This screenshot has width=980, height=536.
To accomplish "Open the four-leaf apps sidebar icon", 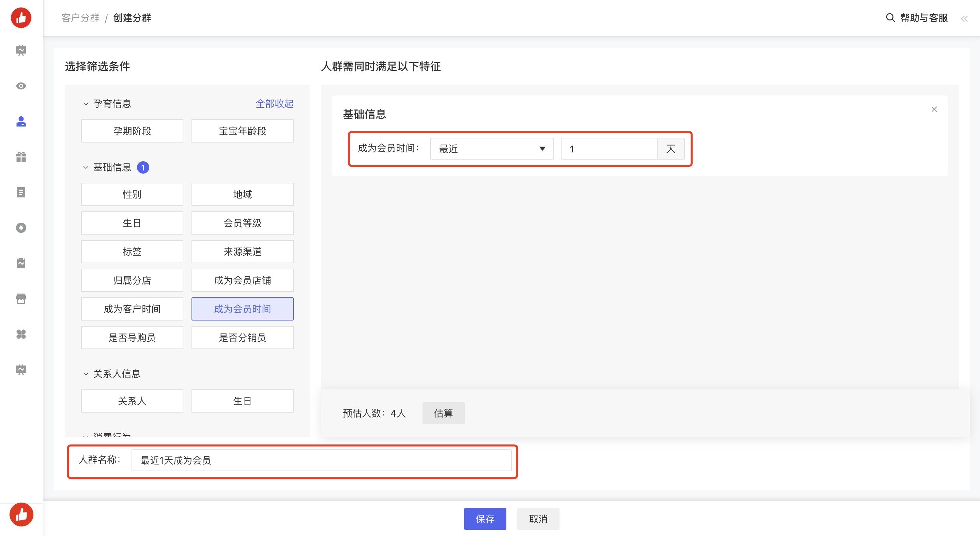I will tap(21, 334).
